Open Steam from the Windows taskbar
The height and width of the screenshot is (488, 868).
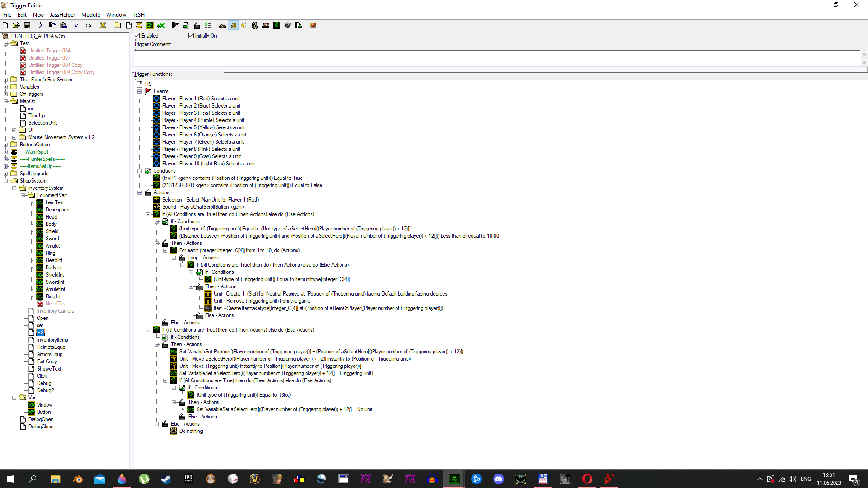tap(166, 479)
